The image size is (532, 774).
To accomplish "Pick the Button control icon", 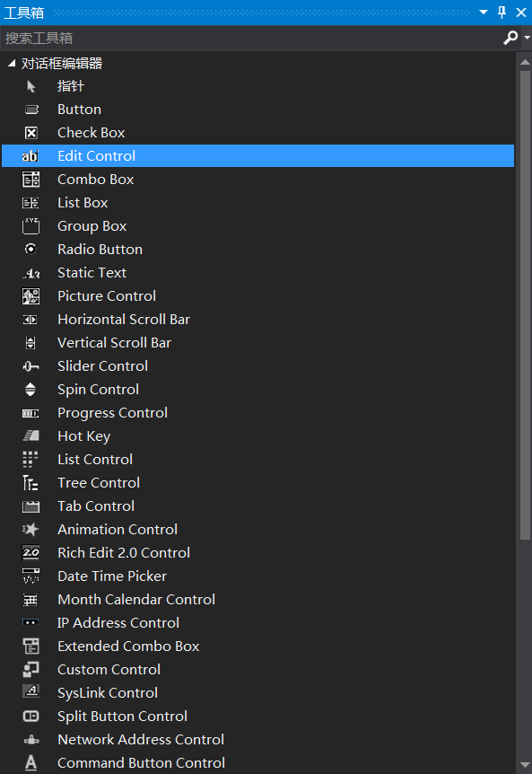I will pyautogui.click(x=31, y=110).
